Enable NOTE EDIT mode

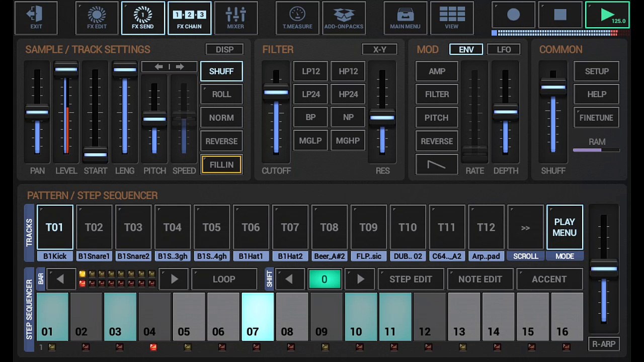click(480, 279)
